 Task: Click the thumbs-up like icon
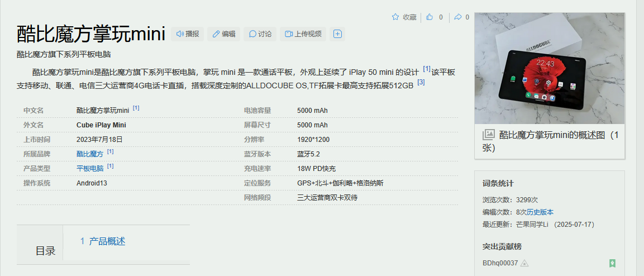(x=430, y=17)
